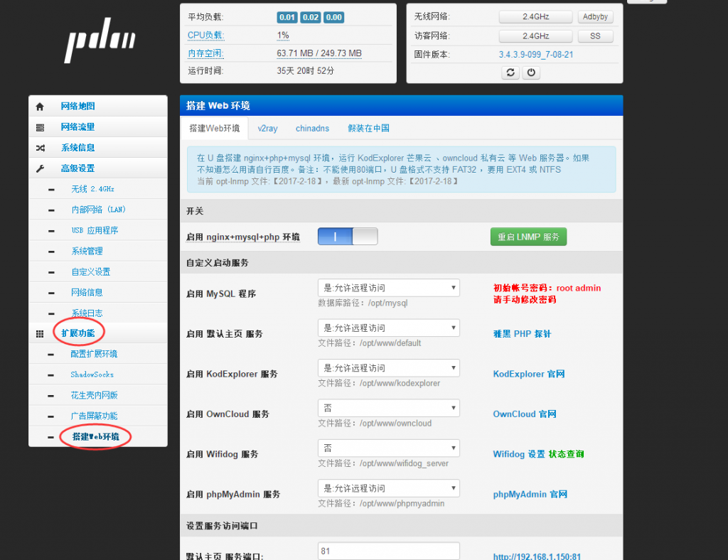
Task: Disable the nginx+mysql+php 环境 switch
Action: click(x=346, y=235)
